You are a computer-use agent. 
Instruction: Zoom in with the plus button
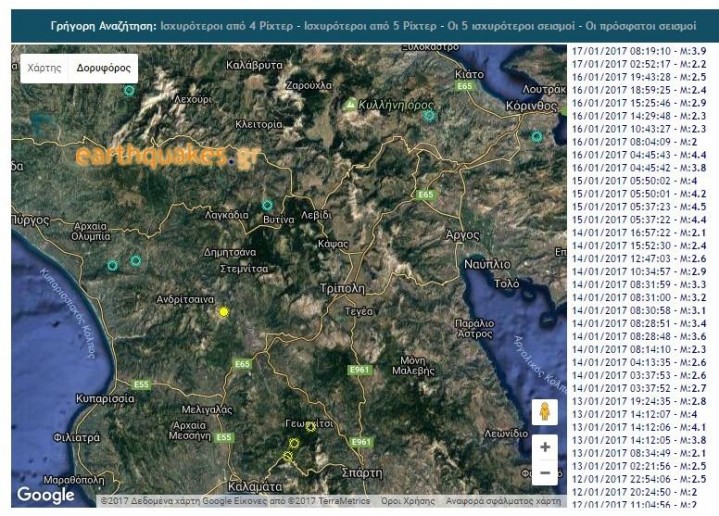pos(544,447)
